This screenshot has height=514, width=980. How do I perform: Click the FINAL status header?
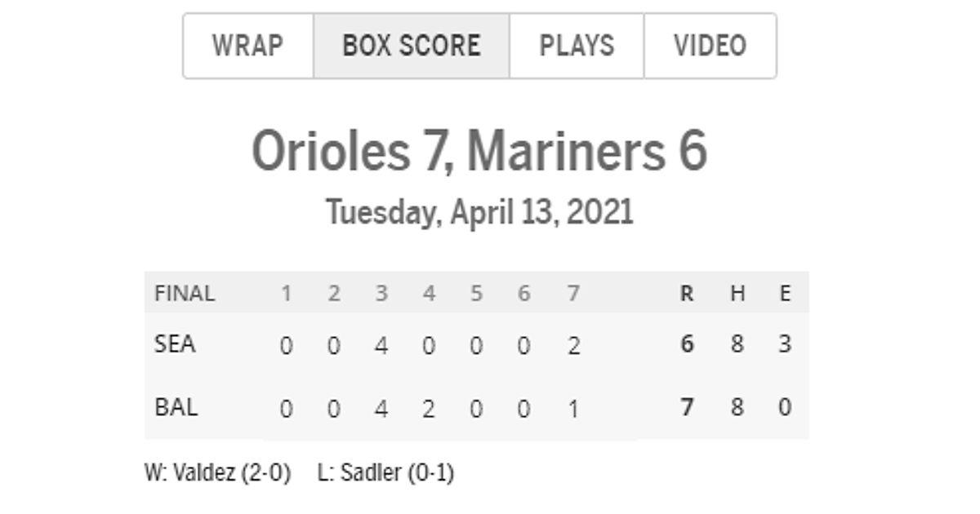(x=185, y=293)
